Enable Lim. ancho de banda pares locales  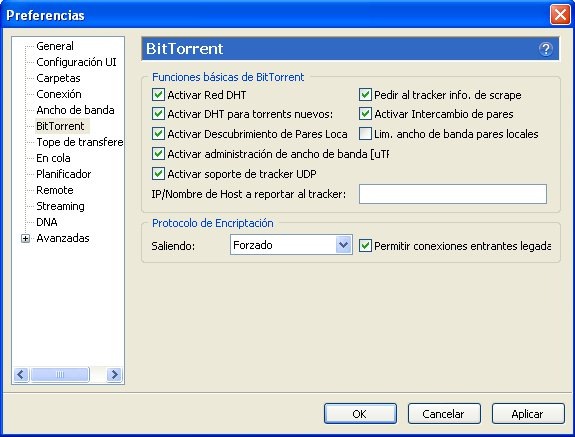365,134
